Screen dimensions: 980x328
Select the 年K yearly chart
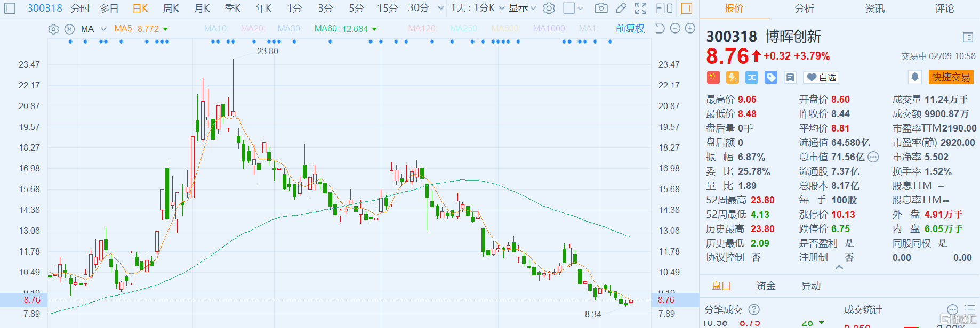[x=263, y=9]
